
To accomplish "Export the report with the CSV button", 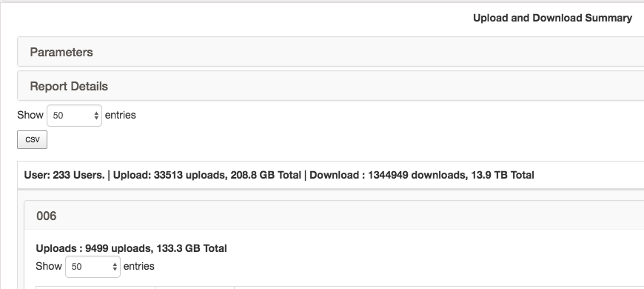I will pyautogui.click(x=32, y=140).
